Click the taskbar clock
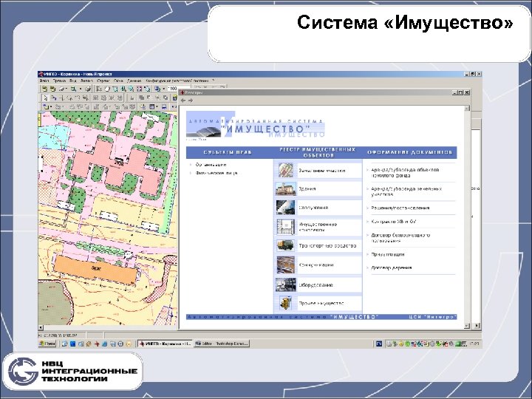This screenshot has width=532, height=399. tap(474, 344)
